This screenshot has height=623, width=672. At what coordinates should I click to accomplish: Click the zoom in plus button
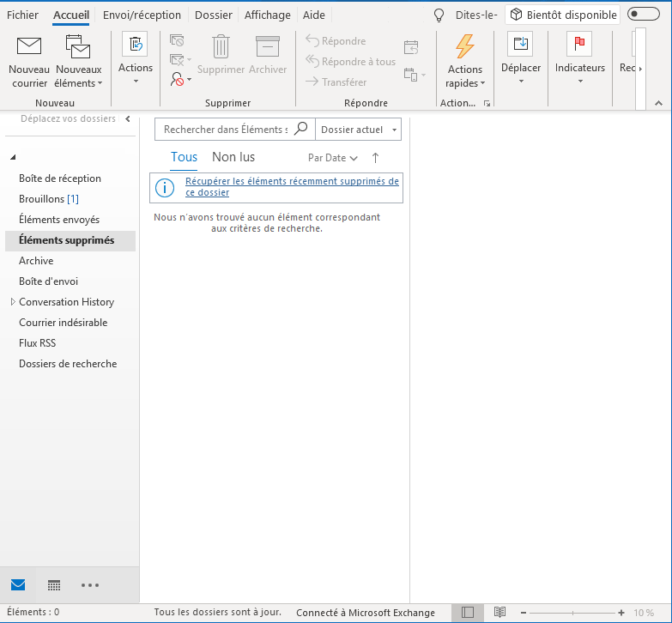pos(621,613)
